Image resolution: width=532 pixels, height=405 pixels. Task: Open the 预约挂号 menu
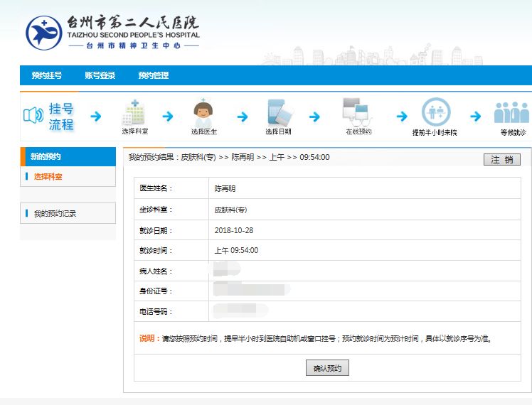click(x=47, y=75)
